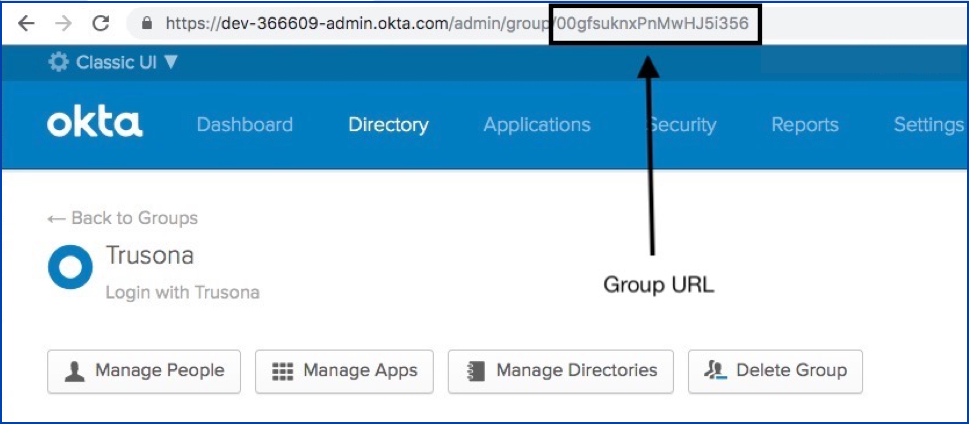Open the Directory menu
Image resolution: width=969 pixels, height=424 pixels.
pyautogui.click(x=388, y=125)
